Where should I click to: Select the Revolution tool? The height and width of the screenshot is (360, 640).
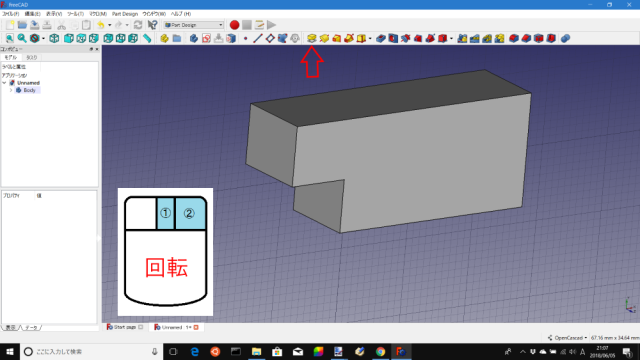(324, 38)
